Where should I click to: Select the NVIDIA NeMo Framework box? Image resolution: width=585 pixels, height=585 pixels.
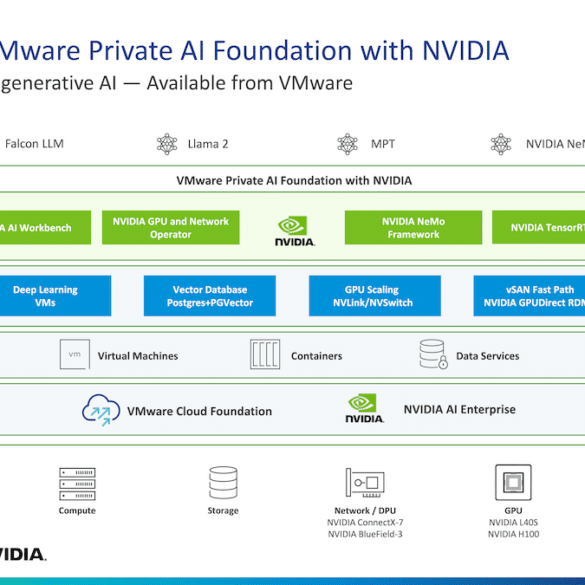click(x=413, y=228)
